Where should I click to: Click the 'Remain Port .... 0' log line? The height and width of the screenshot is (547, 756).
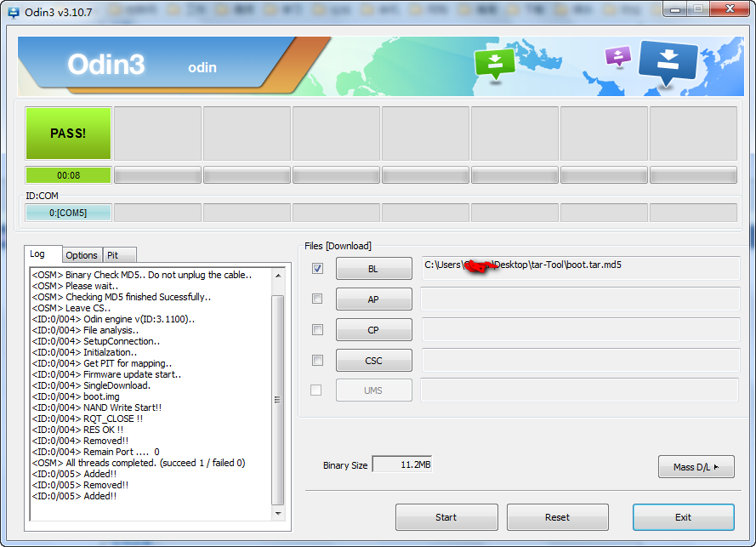[x=95, y=453]
